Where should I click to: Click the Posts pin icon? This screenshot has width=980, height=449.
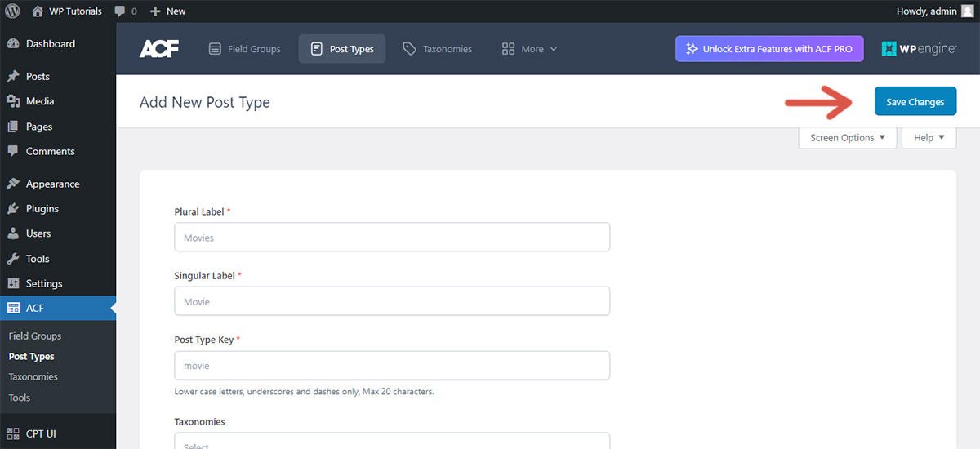point(13,77)
